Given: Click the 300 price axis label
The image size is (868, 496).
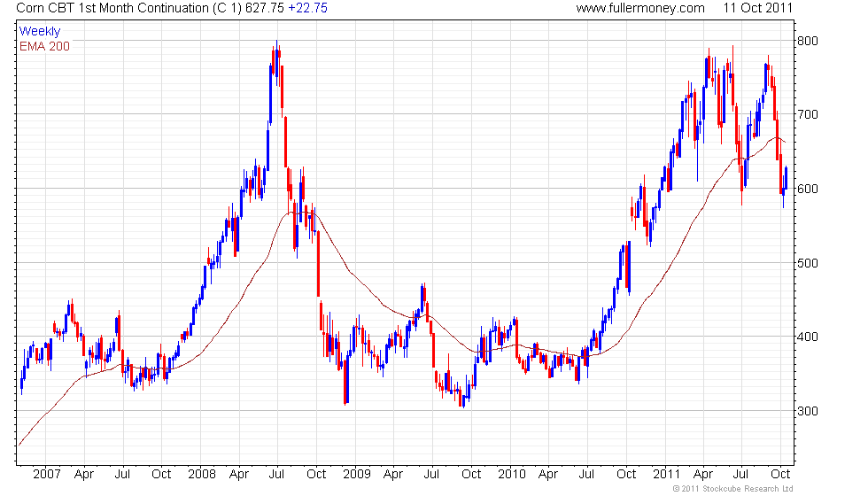Looking at the screenshot, I should [807, 411].
